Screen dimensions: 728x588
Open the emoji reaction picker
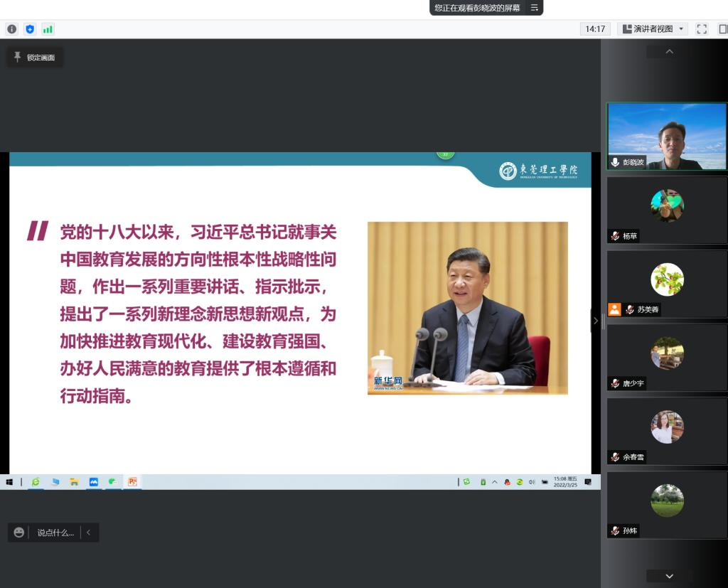point(19,533)
